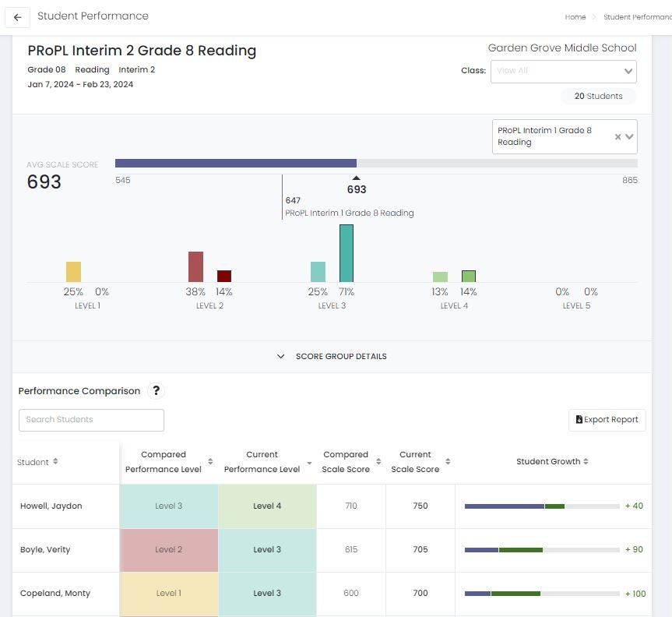Click the Student Performance breadcrumb

tap(637, 17)
